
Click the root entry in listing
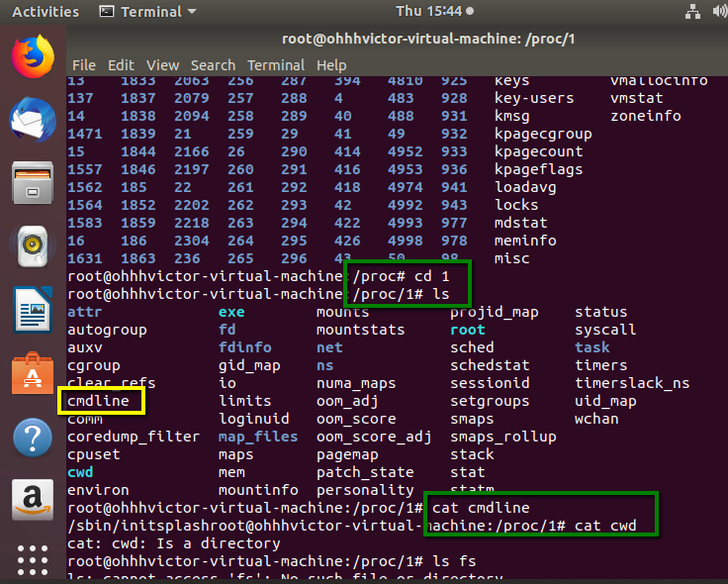[468, 330]
